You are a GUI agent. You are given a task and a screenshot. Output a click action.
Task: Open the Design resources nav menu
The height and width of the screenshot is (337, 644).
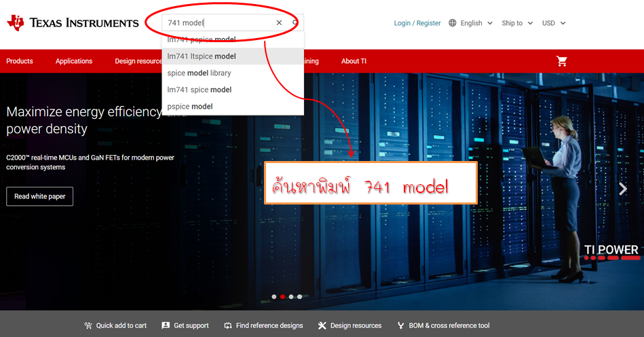pyautogui.click(x=138, y=61)
